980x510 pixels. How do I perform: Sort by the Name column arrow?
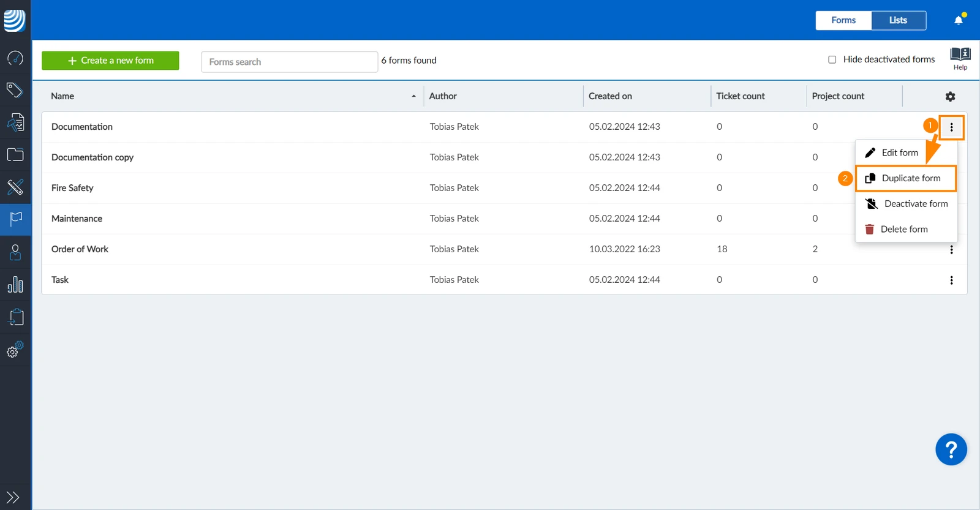414,96
